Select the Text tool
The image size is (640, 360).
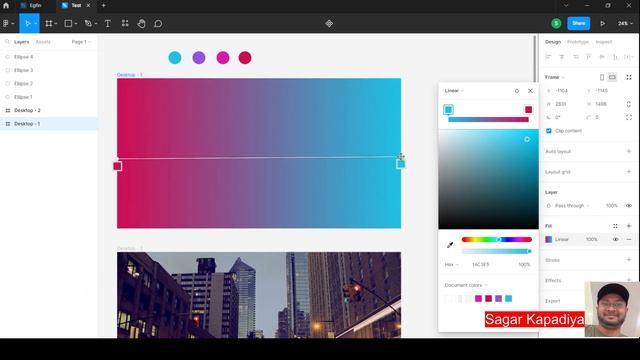(108, 24)
